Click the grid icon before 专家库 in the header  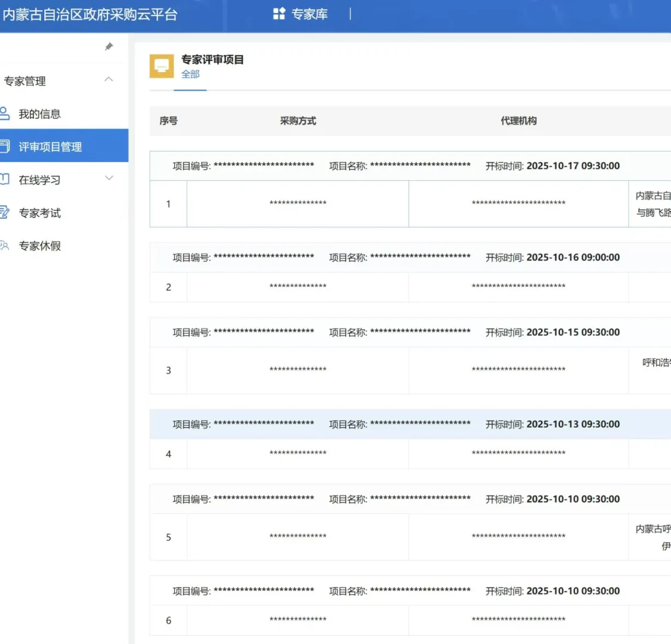pyautogui.click(x=279, y=13)
